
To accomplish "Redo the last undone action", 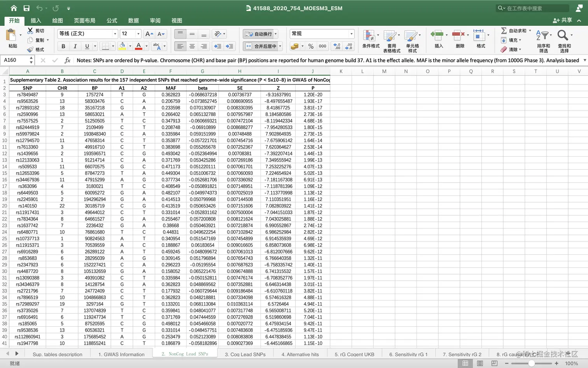I will click(x=56, y=8).
